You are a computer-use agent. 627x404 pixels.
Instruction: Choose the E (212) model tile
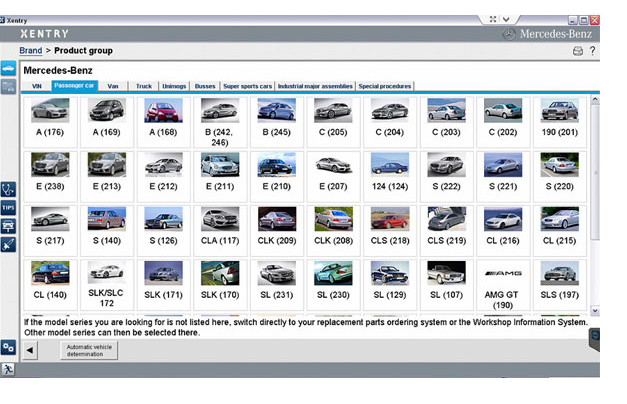(x=164, y=176)
